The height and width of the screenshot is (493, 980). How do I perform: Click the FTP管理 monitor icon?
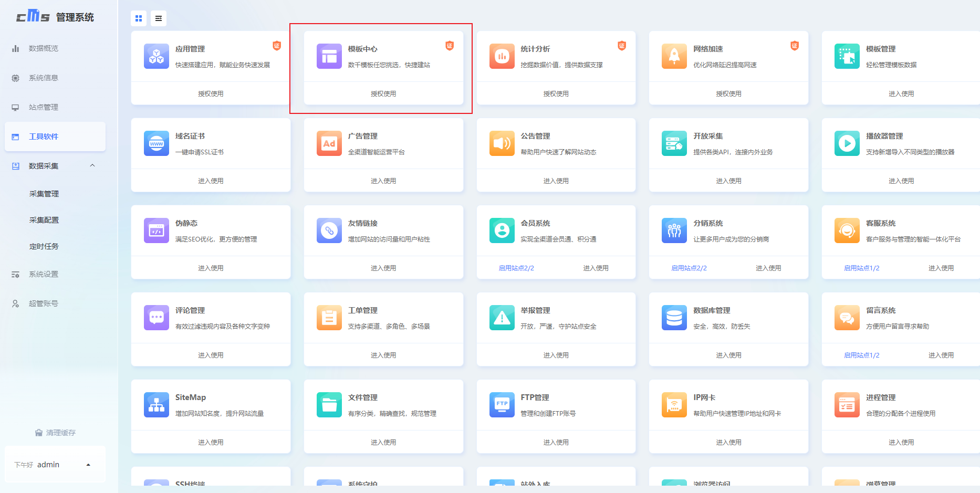(502, 405)
